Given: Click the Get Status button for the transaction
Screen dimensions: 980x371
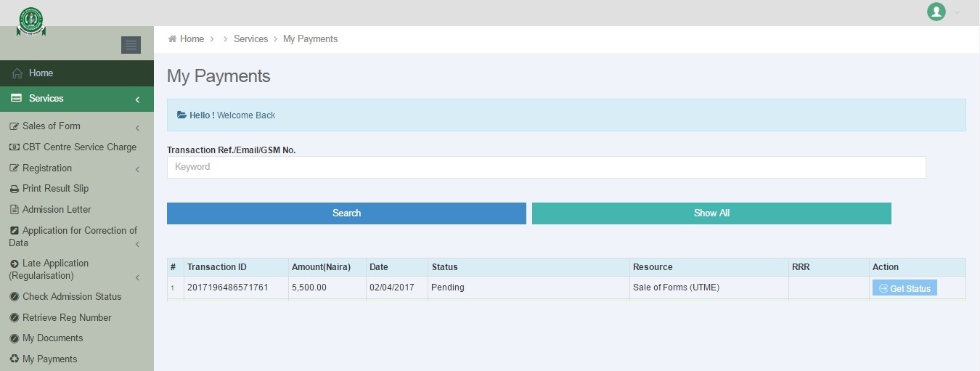Looking at the screenshot, I should coord(905,288).
